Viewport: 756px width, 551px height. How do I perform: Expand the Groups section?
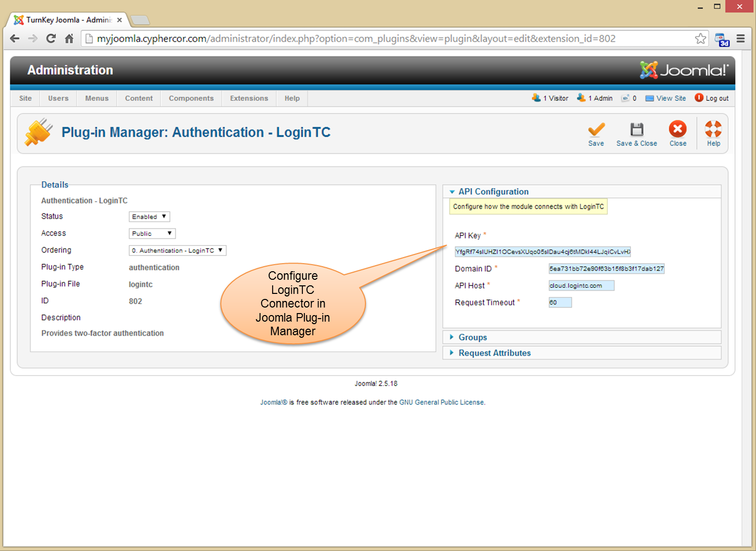(x=582, y=337)
